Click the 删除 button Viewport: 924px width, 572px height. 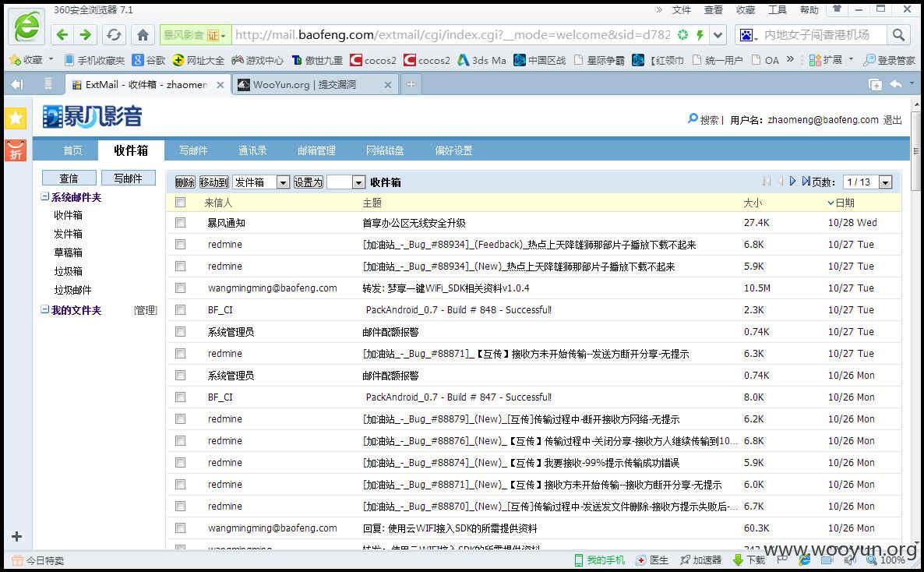[x=185, y=182]
